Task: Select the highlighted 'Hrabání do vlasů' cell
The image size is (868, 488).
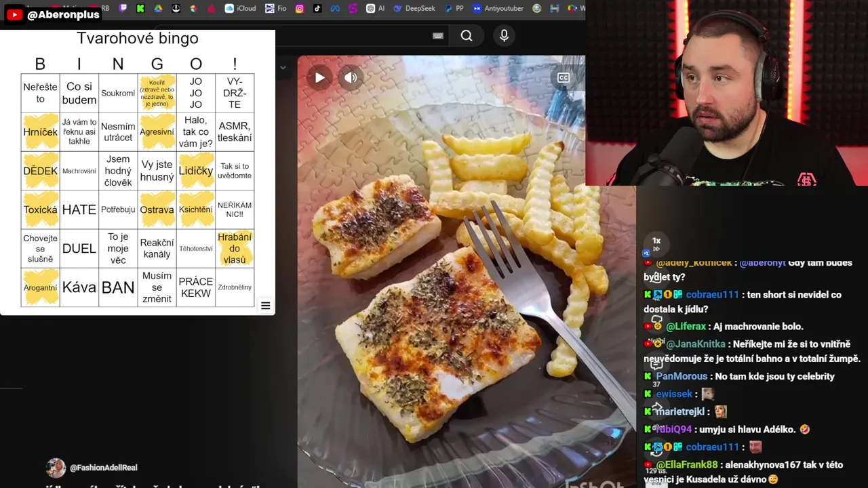Action: click(x=235, y=248)
